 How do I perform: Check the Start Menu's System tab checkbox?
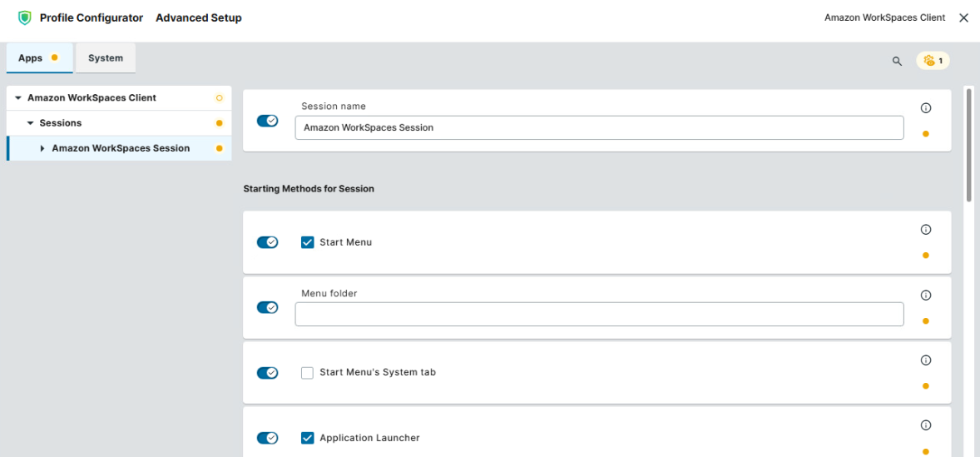pos(308,373)
